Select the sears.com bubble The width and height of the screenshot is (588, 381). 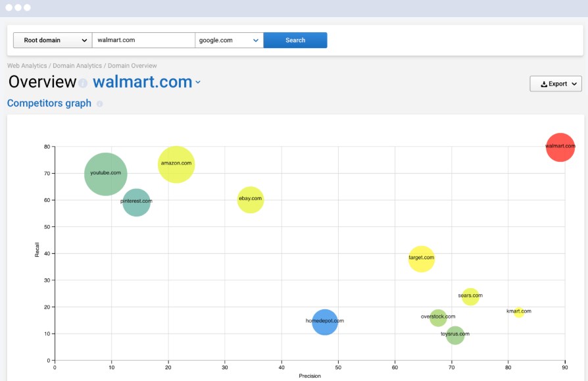pos(470,297)
